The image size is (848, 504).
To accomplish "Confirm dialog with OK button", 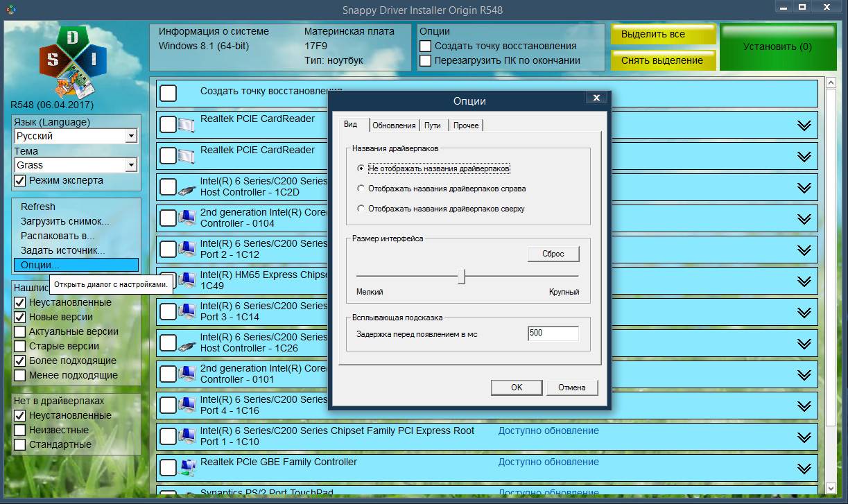I will [x=517, y=388].
